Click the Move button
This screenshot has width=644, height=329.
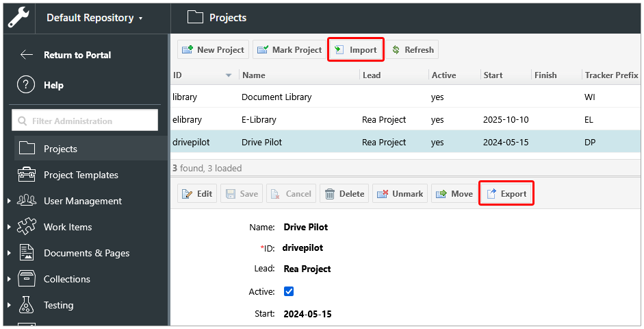[454, 194]
